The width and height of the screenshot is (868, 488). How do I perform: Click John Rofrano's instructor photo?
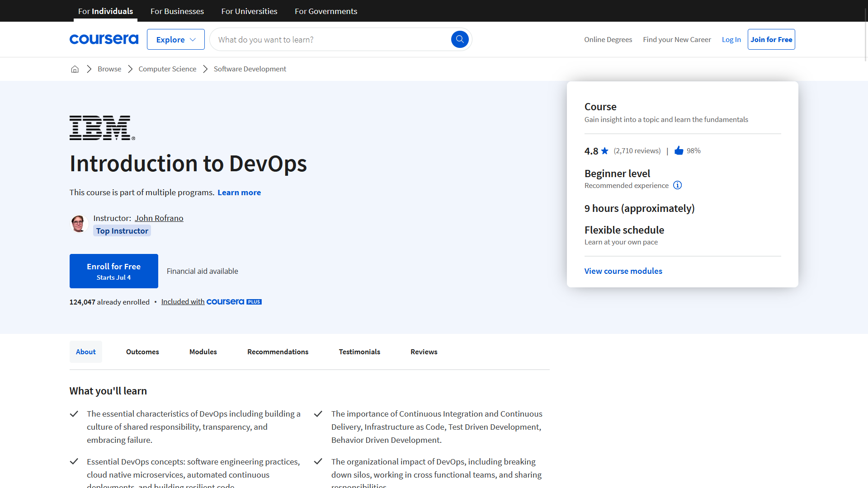coord(79,224)
